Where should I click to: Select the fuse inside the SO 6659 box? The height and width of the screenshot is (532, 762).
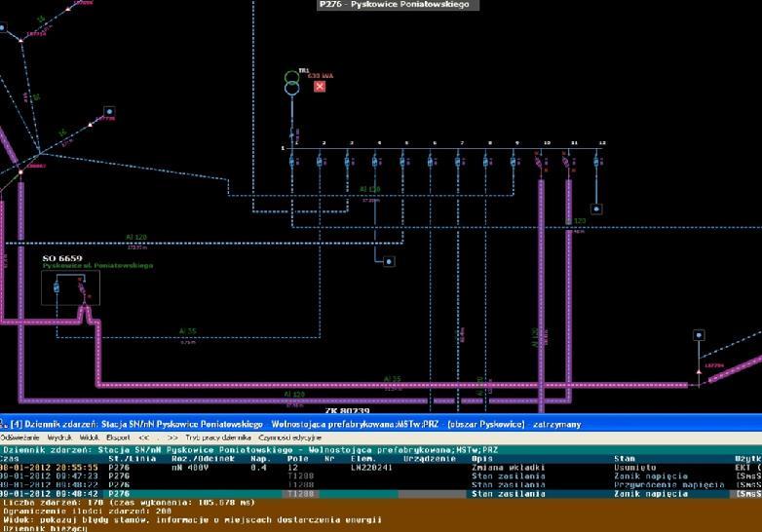point(57,287)
